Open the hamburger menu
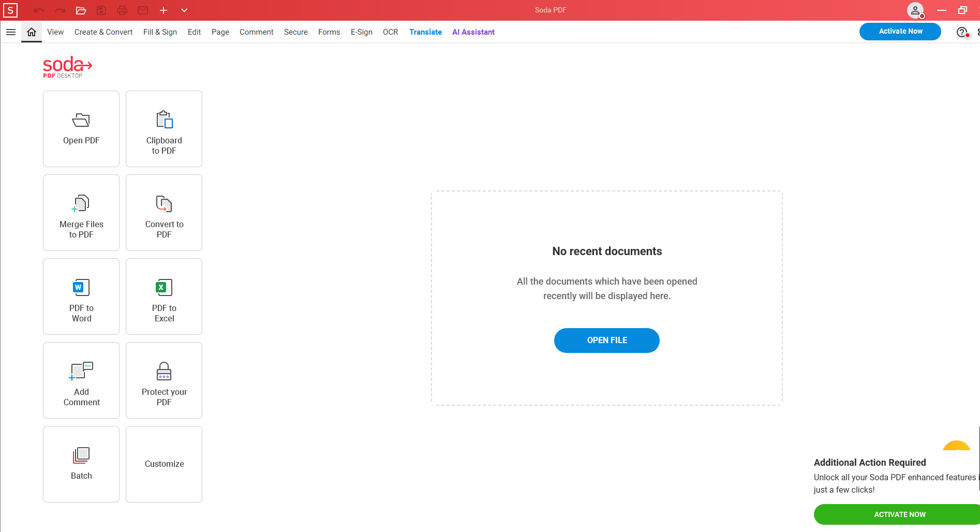 point(10,32)
